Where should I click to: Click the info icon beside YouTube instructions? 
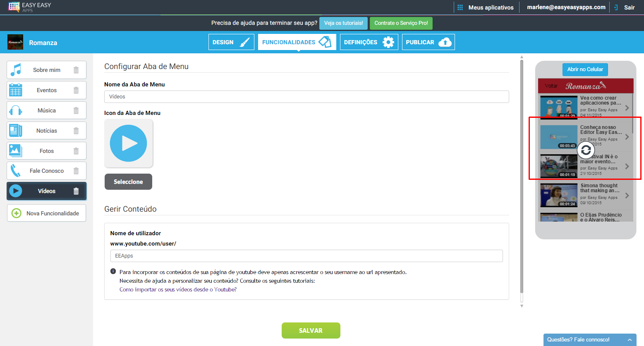tap(113, 272)
